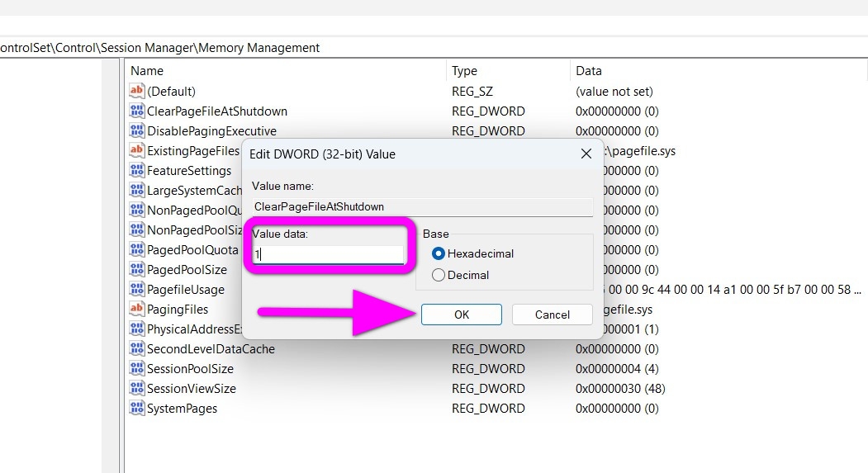The width and height of the screenshot is (868, 473).
Task: Click SessionPoolSize data 0x00000004 (4)
Action: pyautogui.click(x=617, y=368)
